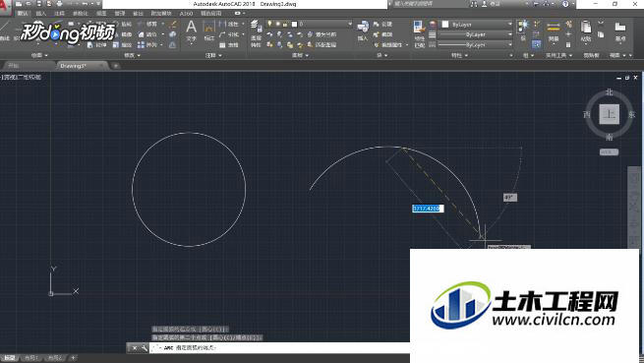Click the viewport controls label top-left

[x=22, y=77]
